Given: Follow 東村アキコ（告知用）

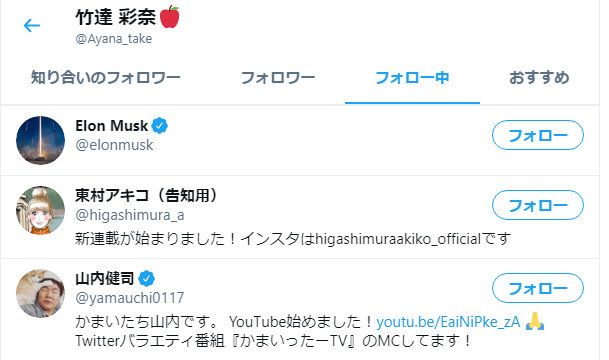Looking at the screenshot, I should point(538,205).
